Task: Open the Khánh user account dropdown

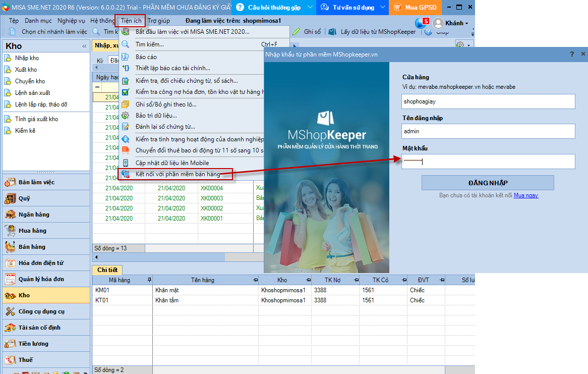Action: (451, 23)
